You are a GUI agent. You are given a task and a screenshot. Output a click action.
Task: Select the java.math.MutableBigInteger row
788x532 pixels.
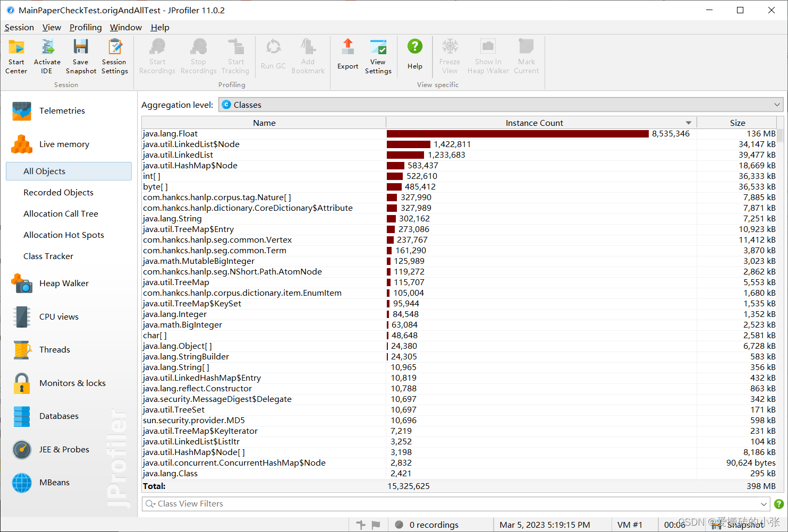(x=459, y=261)
